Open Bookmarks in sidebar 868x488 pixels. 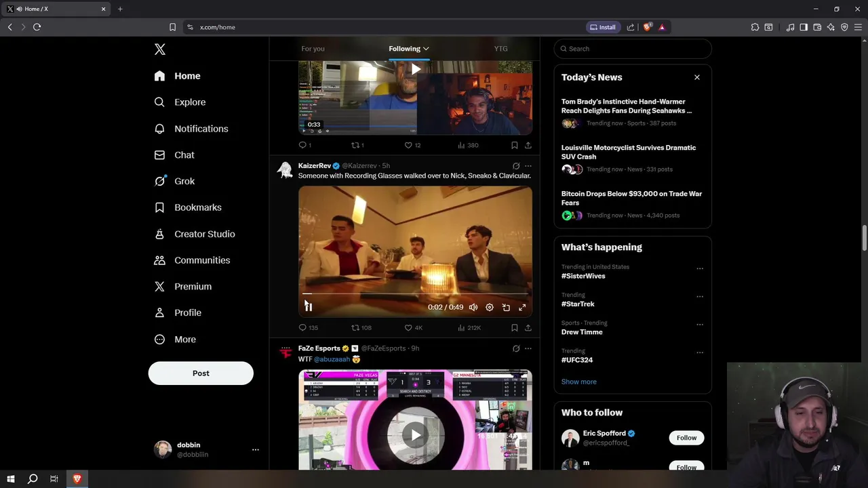[x=188, y=207]
